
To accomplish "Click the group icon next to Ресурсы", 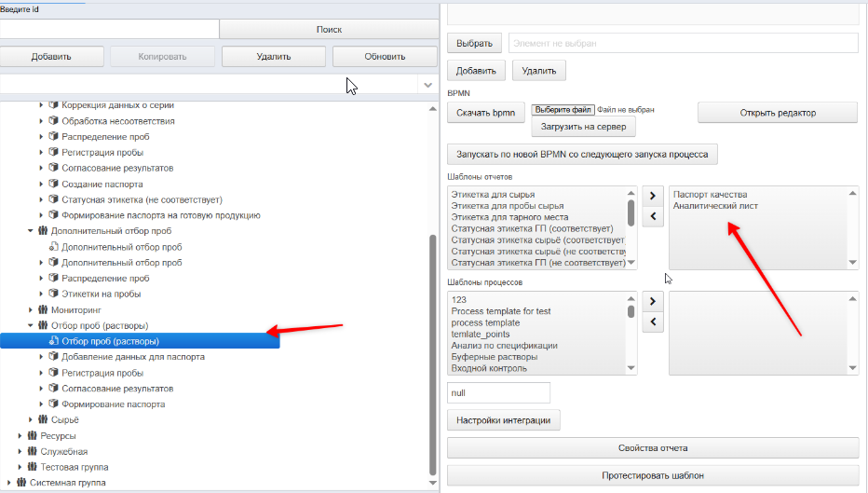I will [32, 435].
